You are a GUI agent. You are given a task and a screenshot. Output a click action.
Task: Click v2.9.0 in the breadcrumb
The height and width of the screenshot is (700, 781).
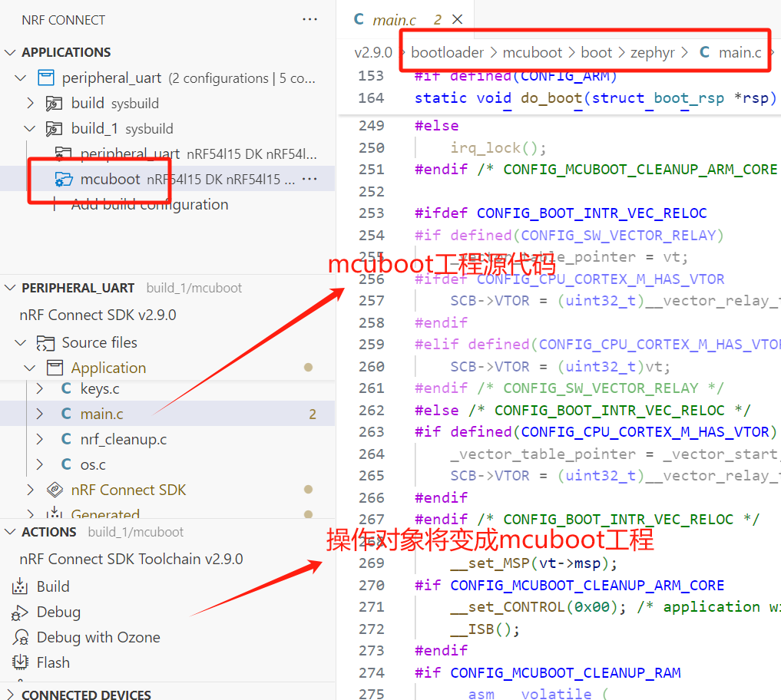coord(373,52)
